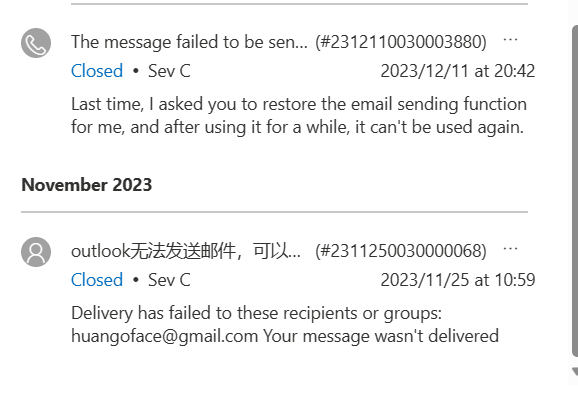578x394 pixels.
Task: Click the scroll down arrow of scrollbar
Action: (575, 372)
